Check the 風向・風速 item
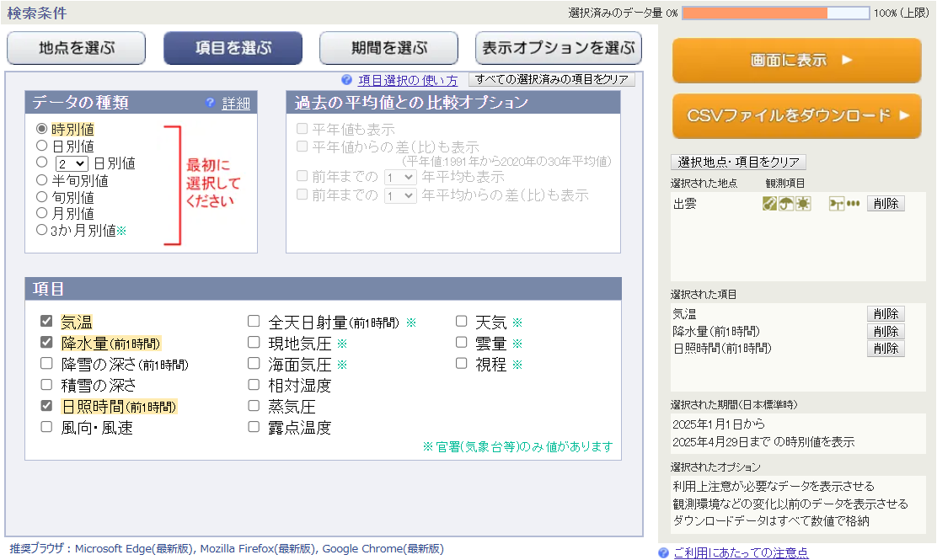Image resolution: width=937 pixels, height=560 pixels. pos(46,427)
